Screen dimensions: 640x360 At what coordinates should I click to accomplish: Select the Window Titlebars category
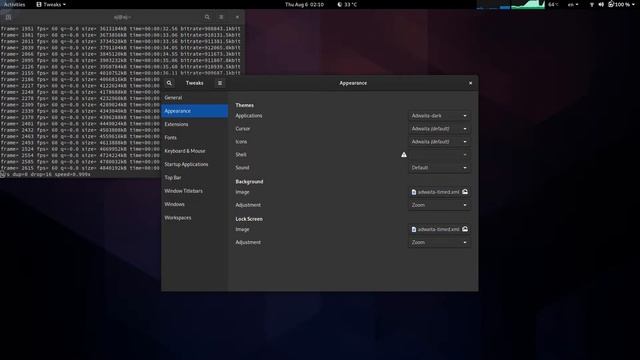195,191
